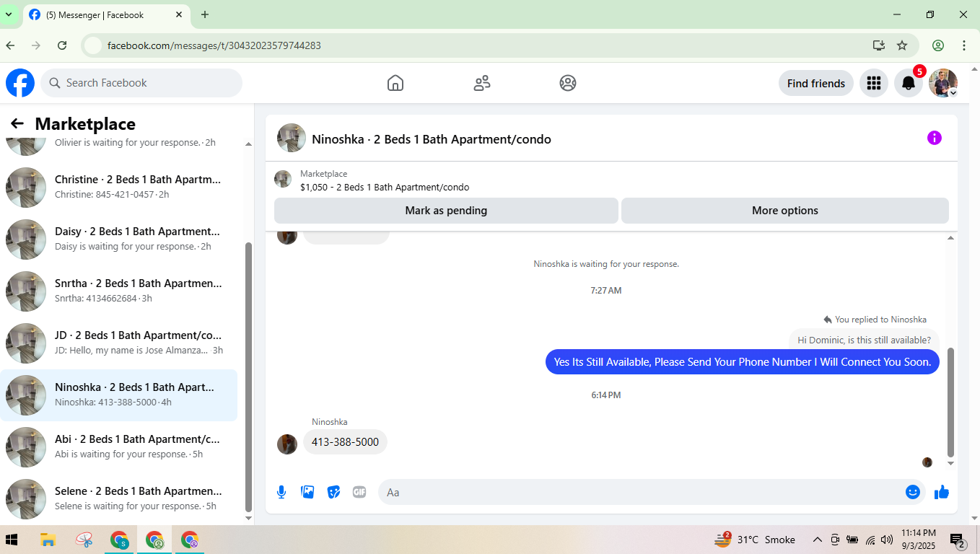
Task: Open the account profile picture menu
Action: pos(943,83)
